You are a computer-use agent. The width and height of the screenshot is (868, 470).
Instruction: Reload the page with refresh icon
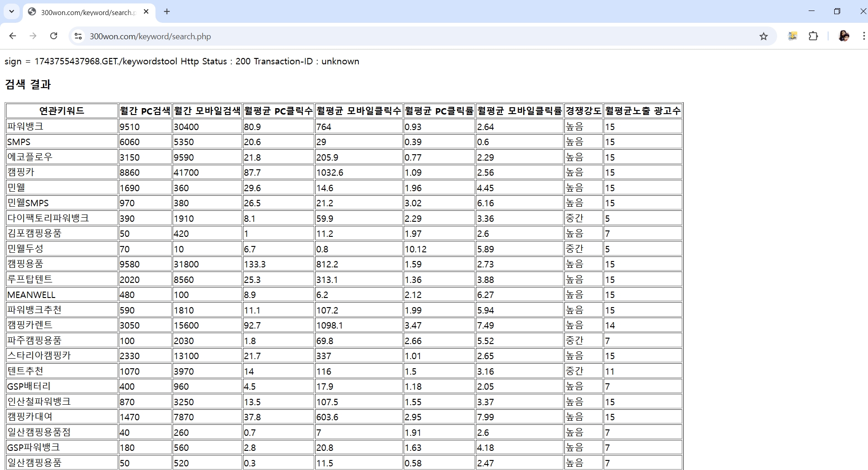[x=53, y=36]
